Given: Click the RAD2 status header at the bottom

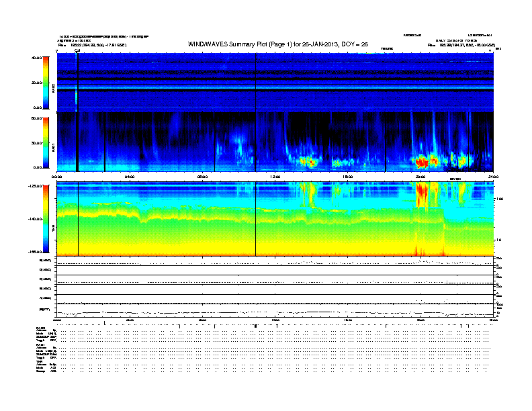Looking at the screenshot, I should click(x=41, y=328).
